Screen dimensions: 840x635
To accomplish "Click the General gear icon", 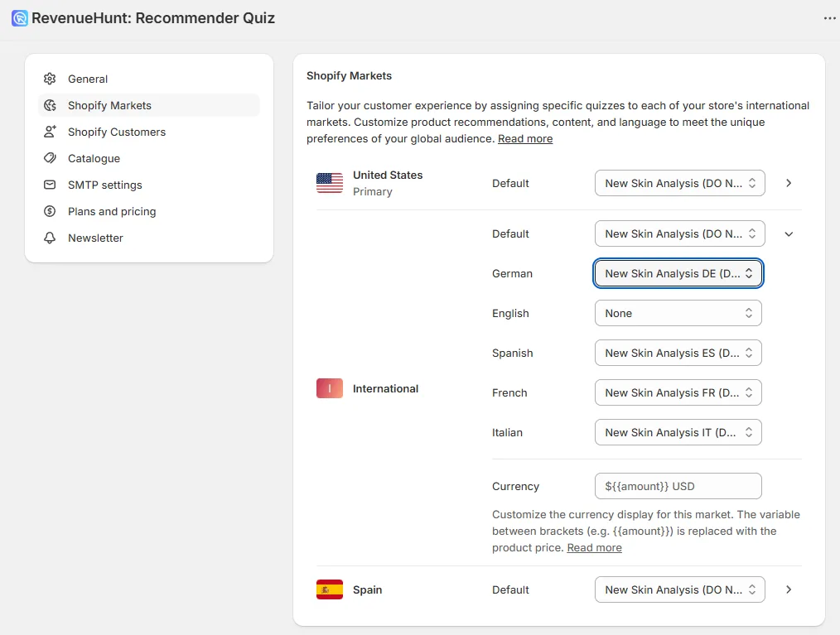I will 50,79.
